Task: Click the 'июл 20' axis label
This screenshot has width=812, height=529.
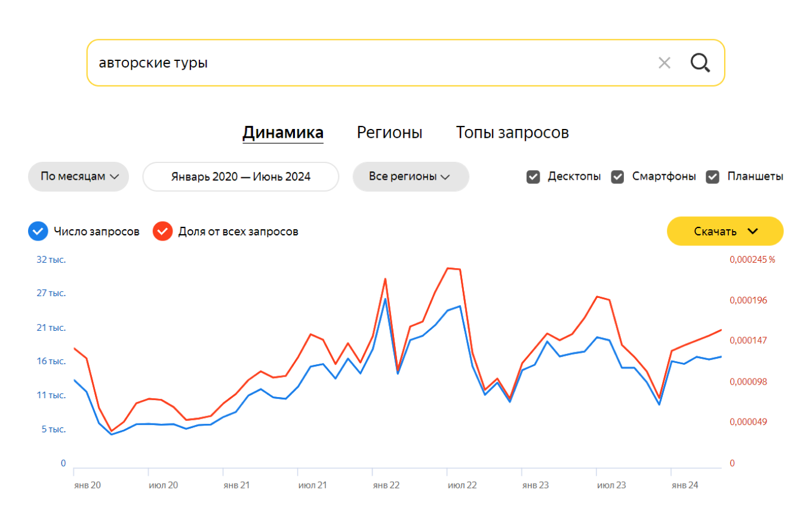Action: 163,485
